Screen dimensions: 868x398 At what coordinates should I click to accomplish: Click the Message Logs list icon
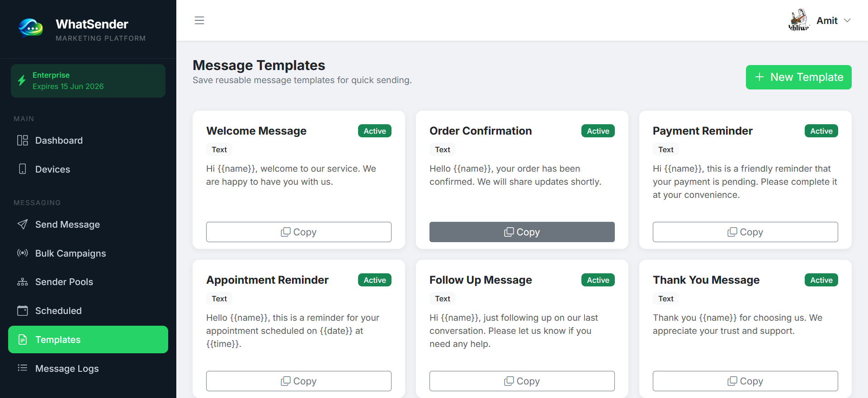[23, 368]
